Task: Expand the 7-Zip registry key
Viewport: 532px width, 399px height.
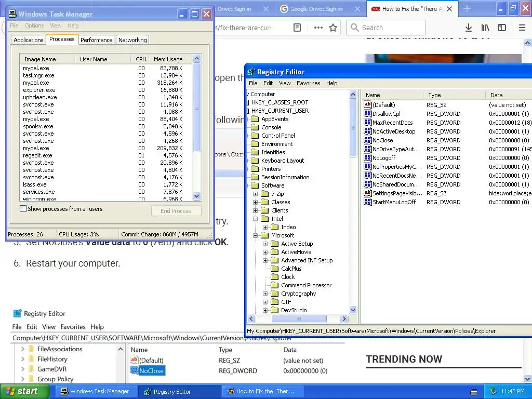Action: 256,194
